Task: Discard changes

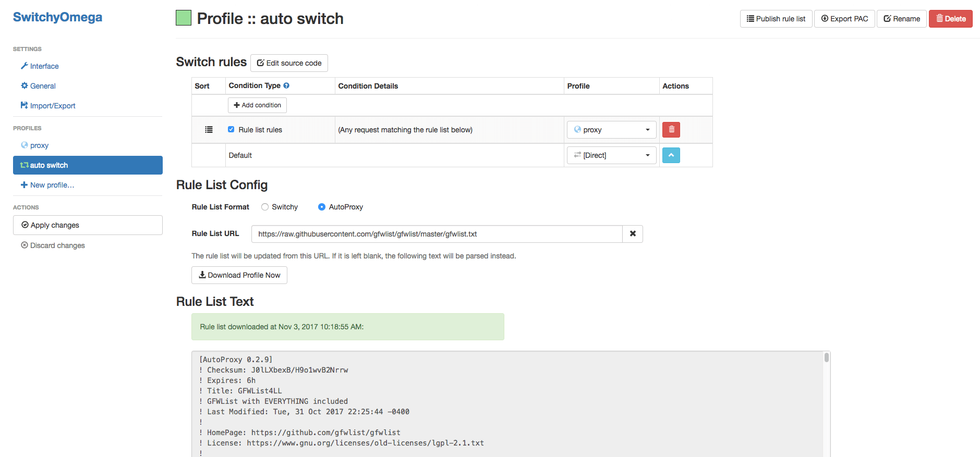Action: 53,245
